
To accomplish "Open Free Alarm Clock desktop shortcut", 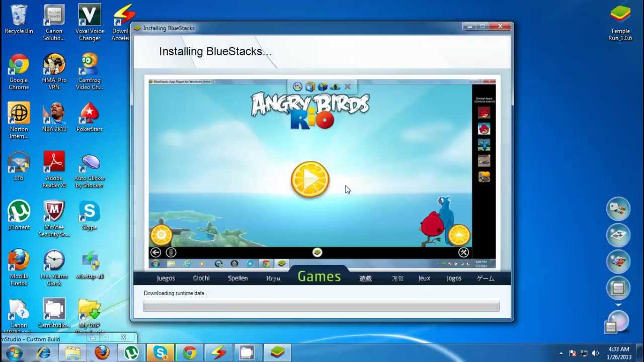I will tap(54, 268).
